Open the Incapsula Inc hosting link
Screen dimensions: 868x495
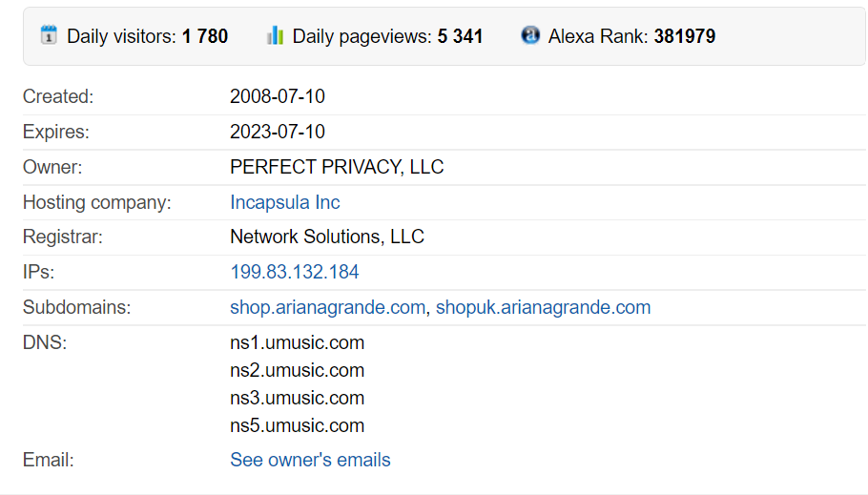tap(284, 202)
